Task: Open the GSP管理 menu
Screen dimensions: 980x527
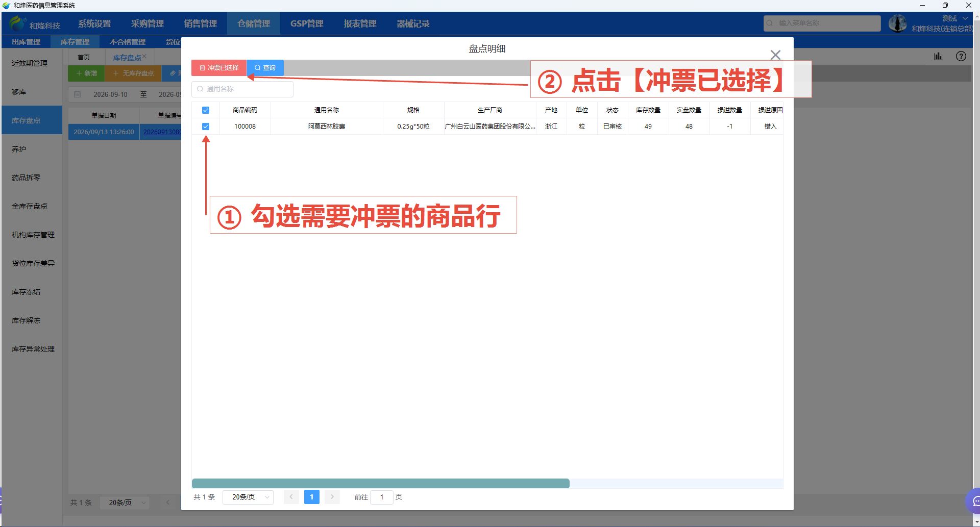Action: pyautogui.click(x=307, y=23)
